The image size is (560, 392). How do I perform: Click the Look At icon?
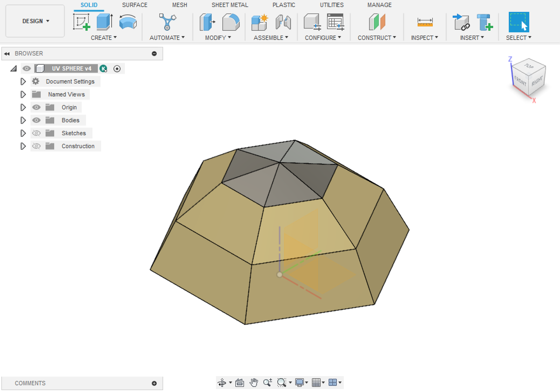coord(240,383)
